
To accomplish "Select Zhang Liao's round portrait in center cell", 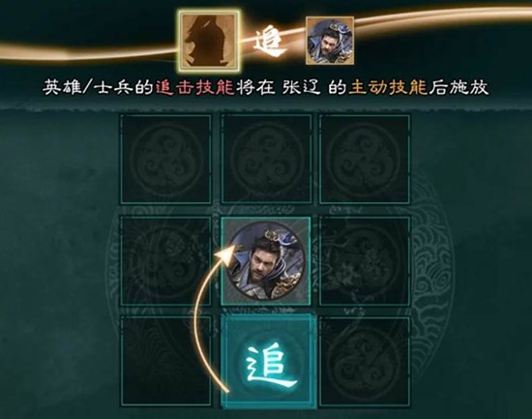I will coord(266,260).
